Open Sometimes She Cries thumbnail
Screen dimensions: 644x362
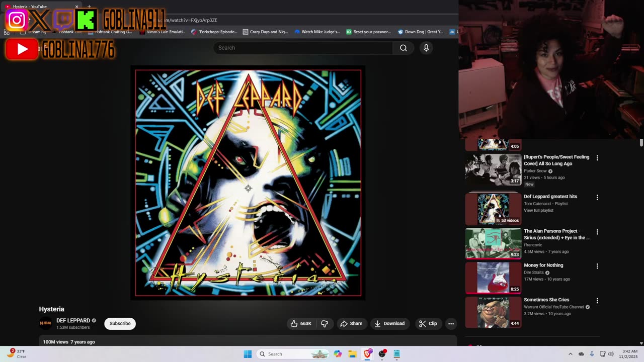[493, 312]
